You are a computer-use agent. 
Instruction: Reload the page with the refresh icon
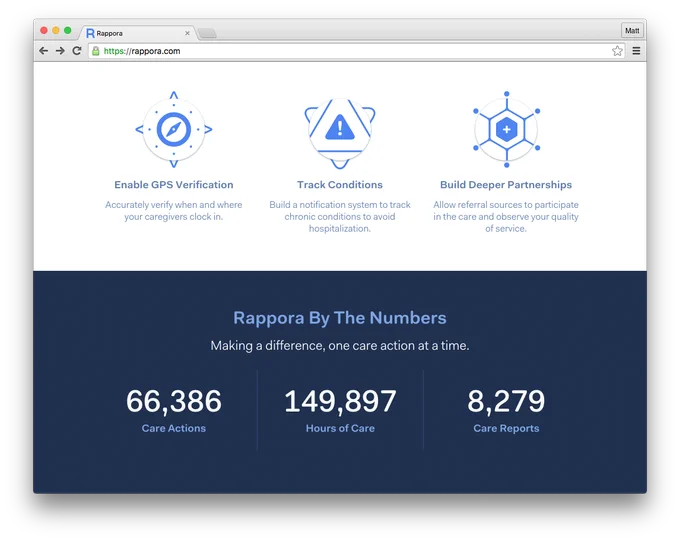point(77,51)
